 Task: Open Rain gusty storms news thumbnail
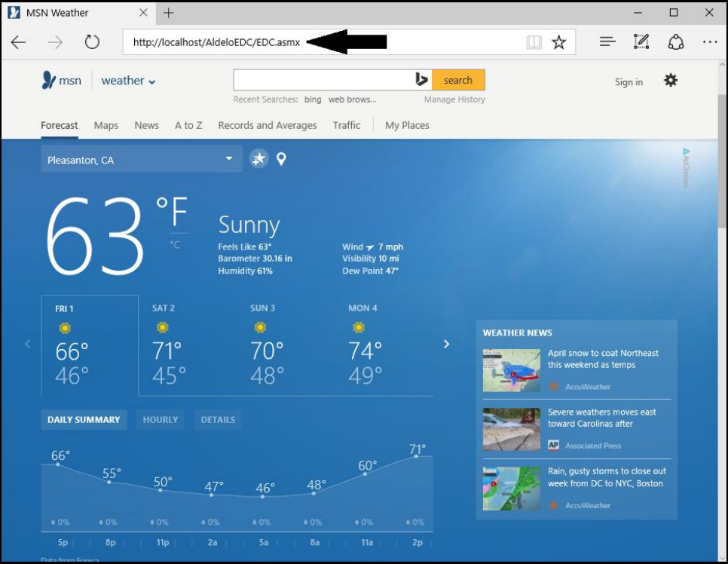(512, 489)
